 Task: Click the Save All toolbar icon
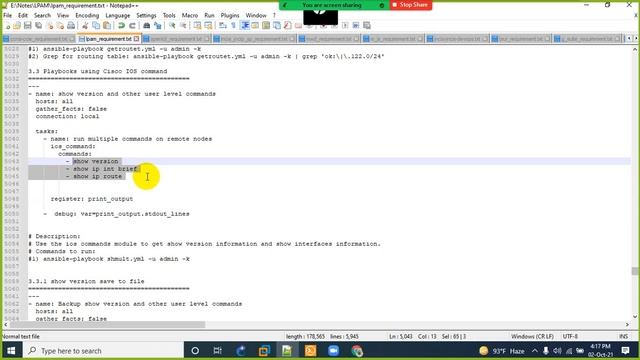click(x=38, y=26)
